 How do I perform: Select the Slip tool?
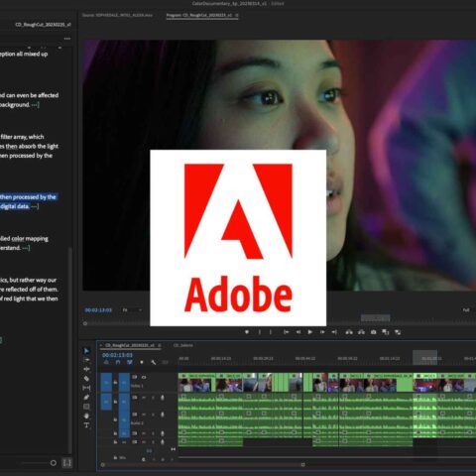coord(86,388)
